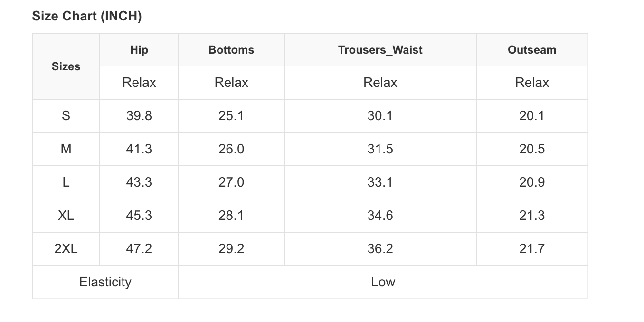Select waist value 31.5 for size M
Image resolution: width=644 pixels, height=322 pixels.
point(380,149)
